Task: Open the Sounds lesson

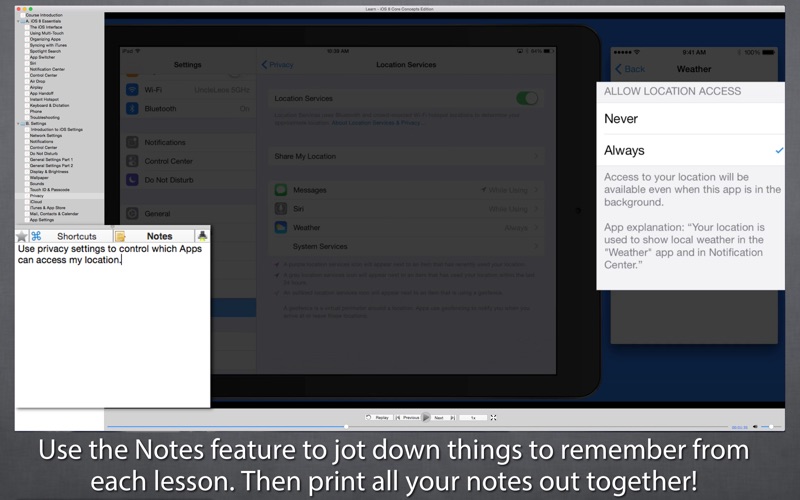Action: (37, 184)
